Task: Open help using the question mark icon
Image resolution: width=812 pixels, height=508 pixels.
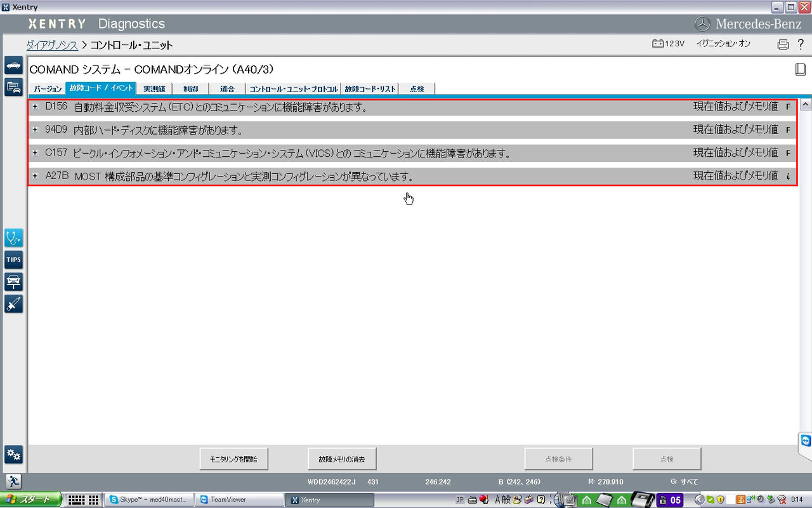Action: 801,44
